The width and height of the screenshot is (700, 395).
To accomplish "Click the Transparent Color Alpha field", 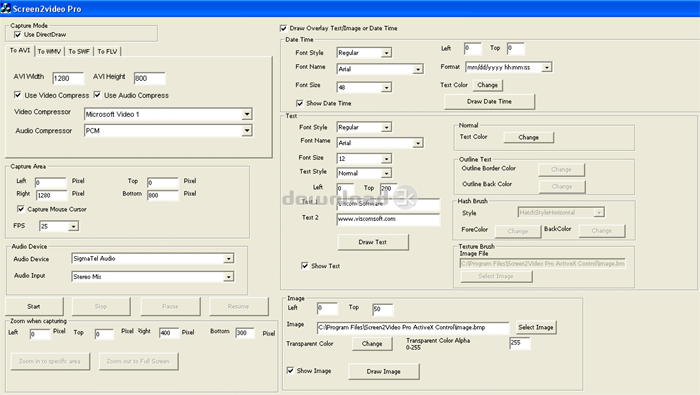I will point(520,343).
